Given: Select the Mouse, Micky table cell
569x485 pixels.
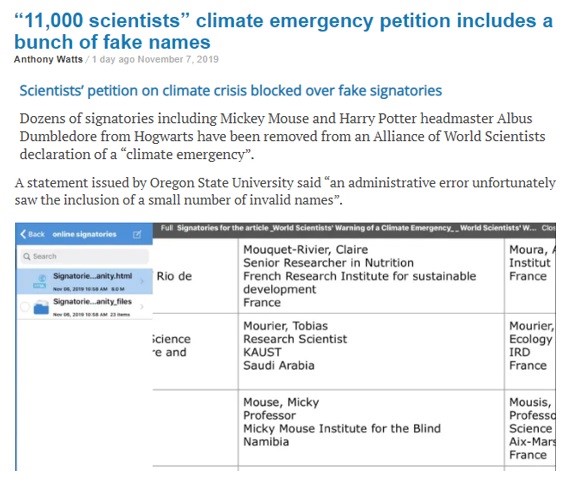Looking at the screenshot, I should click(x=371, y=428).
